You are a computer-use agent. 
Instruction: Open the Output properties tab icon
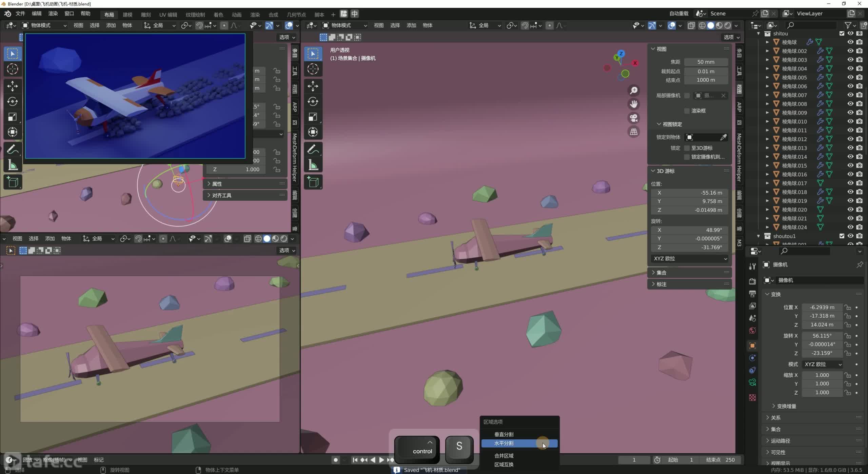[752, 293]
